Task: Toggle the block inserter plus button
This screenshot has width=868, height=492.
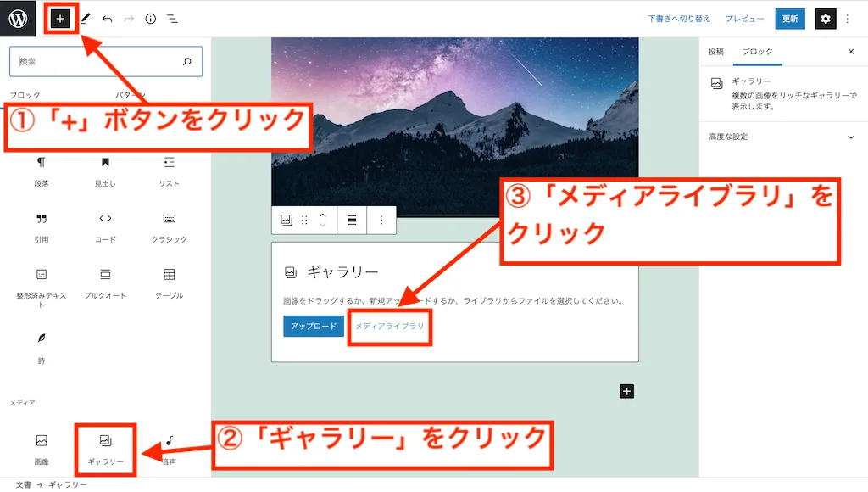Action: 60,19
